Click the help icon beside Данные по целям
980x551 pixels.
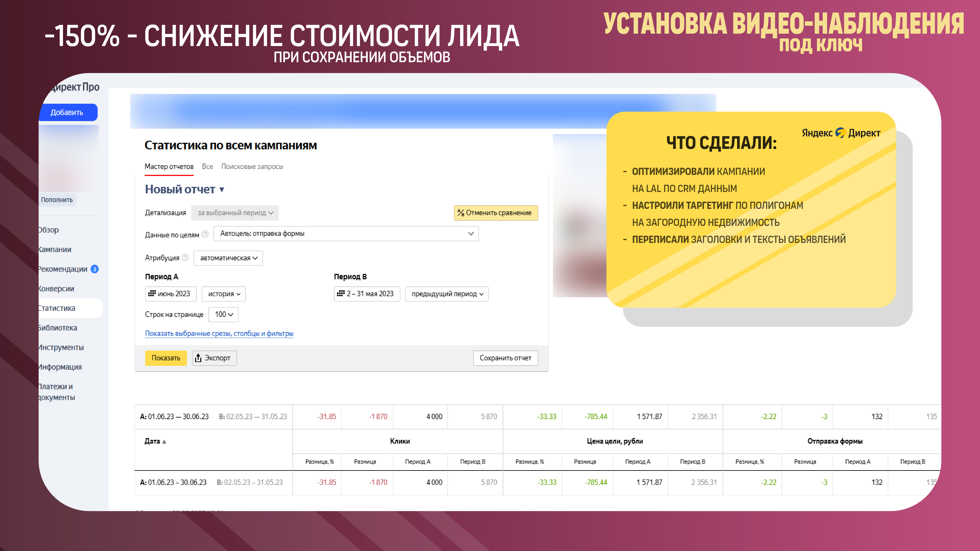[205, 234]
